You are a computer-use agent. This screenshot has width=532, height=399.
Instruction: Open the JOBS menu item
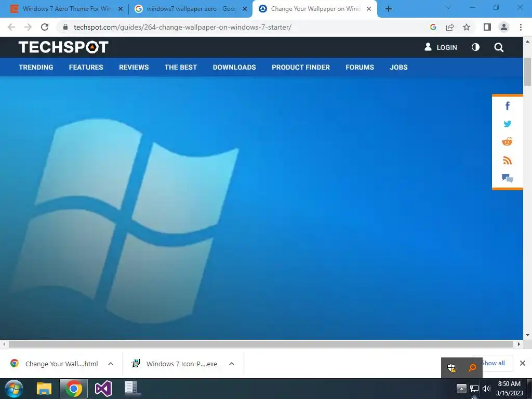[x=398, y=67]
